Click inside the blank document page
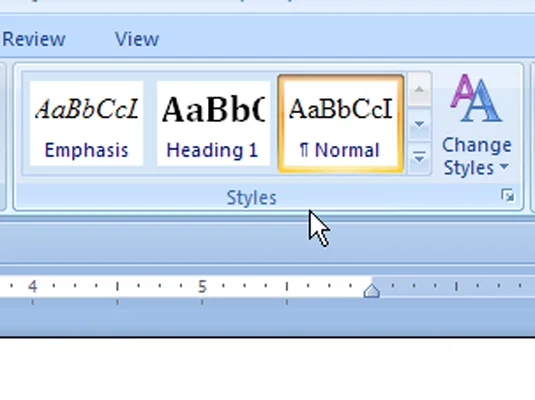The width and height of the screenshot is (535, 400). tap(268, 369)
